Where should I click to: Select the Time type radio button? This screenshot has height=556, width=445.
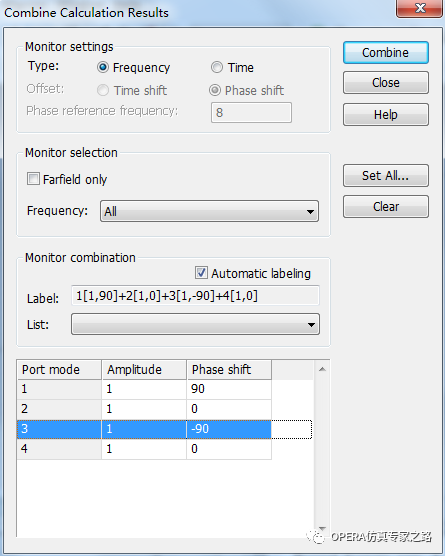click(x=217, y=67)
